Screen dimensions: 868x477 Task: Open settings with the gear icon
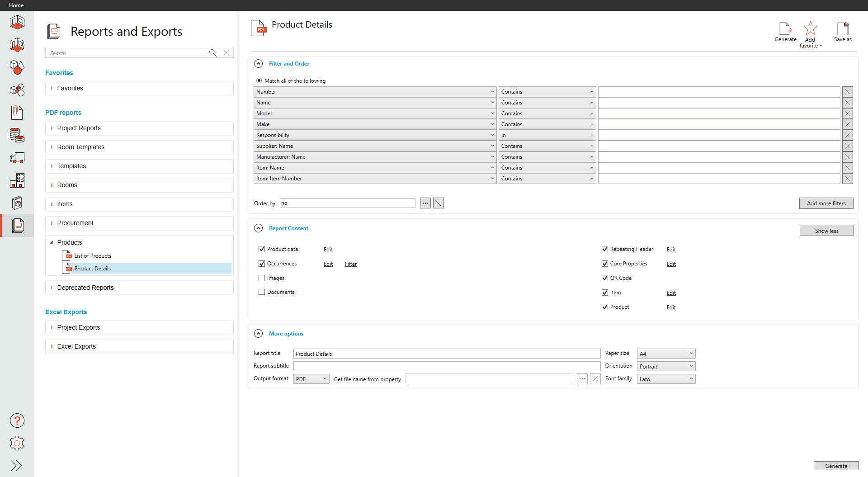(x=17, y=443)
